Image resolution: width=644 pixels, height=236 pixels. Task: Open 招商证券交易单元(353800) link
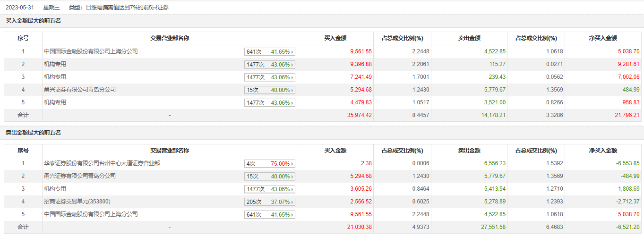pos(77,202)
